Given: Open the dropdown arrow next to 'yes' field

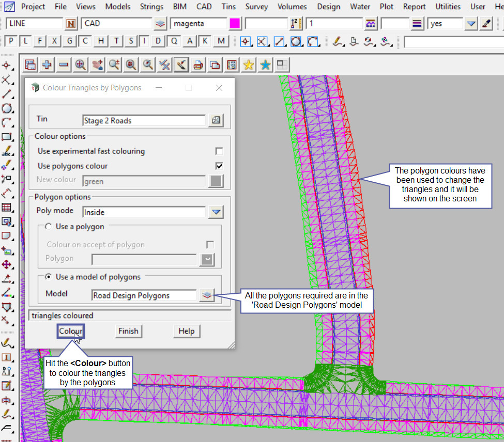Looking at the screenshot, I should [470, 24].
